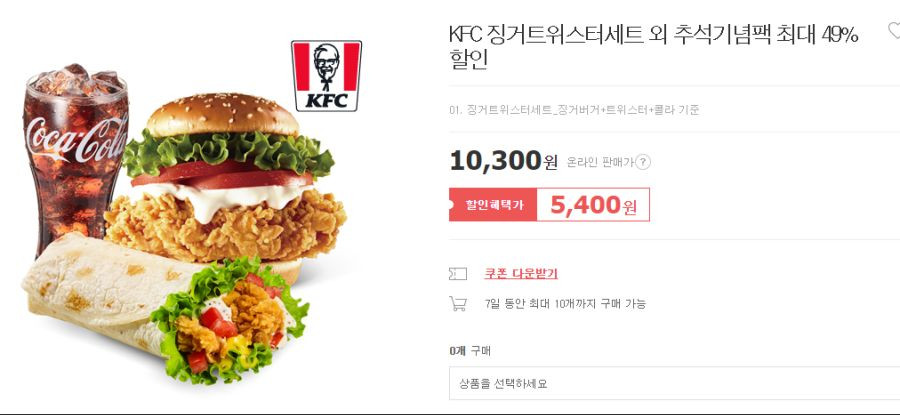Click the Coca-Cola cup in product image
The width and height of the screenshot is (900, 415).
[75, 155]
